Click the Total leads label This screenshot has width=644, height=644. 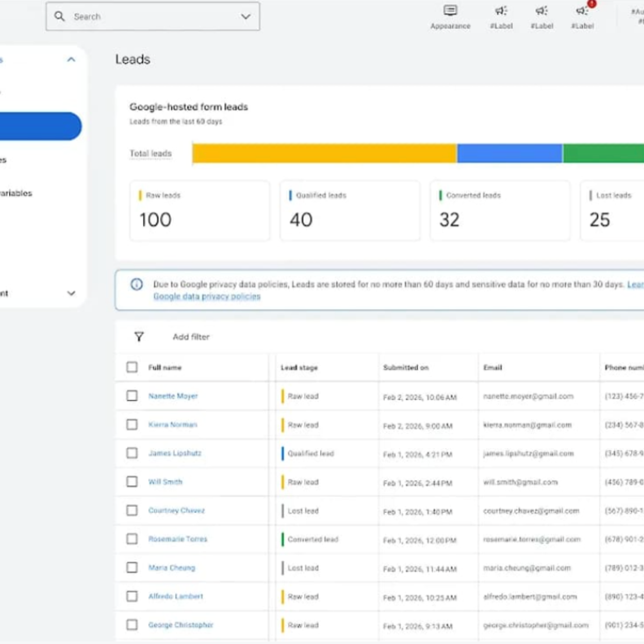tap(151, 154)
